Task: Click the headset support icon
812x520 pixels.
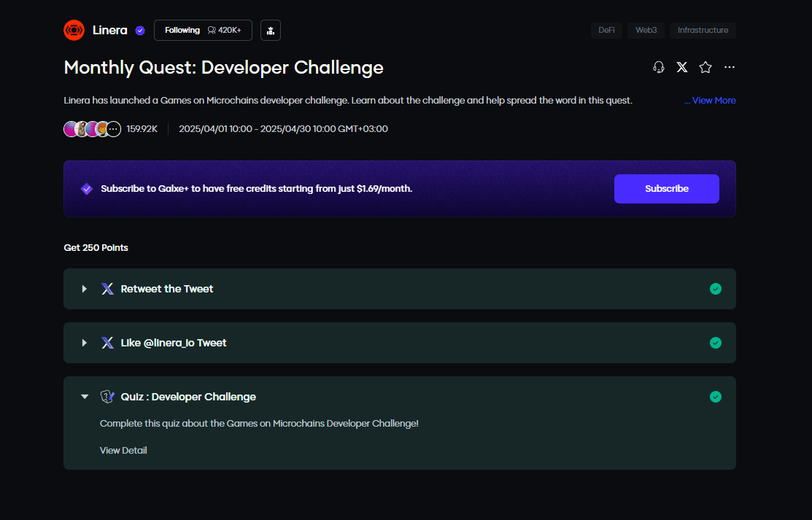Action: (x=659, y=67)
